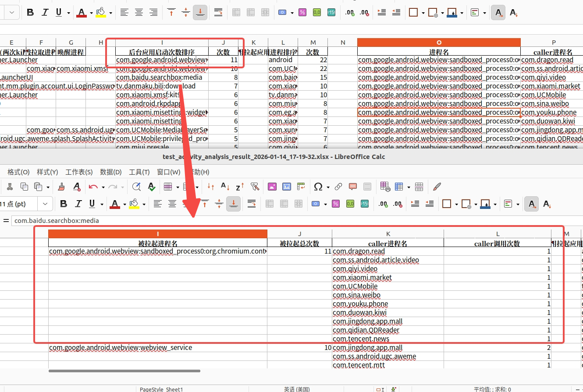The image size is (583, 392).
Task: Toggle Center Horizontally in the background Calc window
Action: click(x=139, y=13)
